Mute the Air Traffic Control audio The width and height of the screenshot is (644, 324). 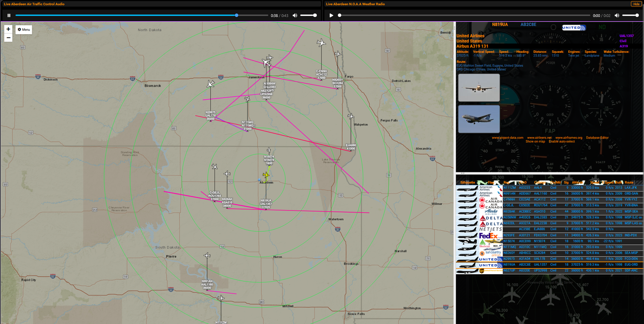295,15
